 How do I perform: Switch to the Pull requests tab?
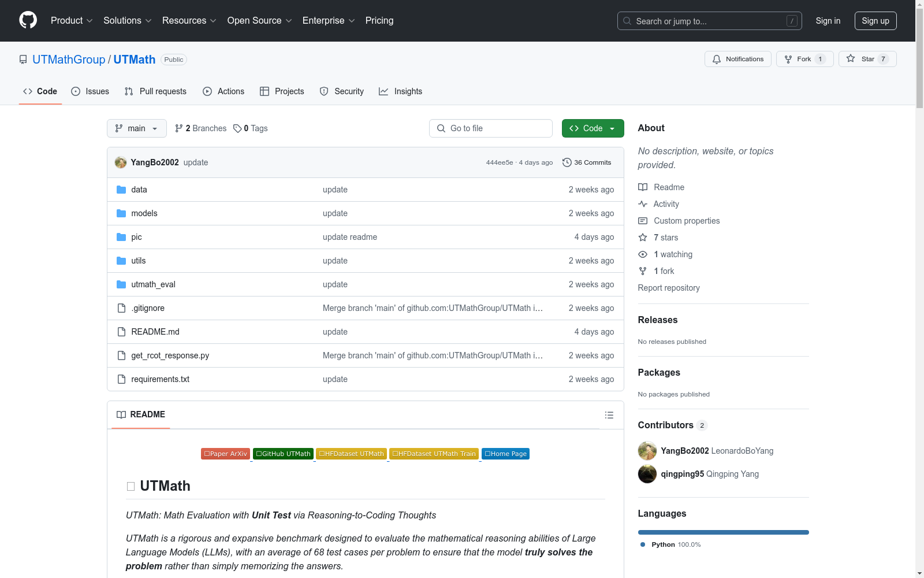tap(155, 91)
